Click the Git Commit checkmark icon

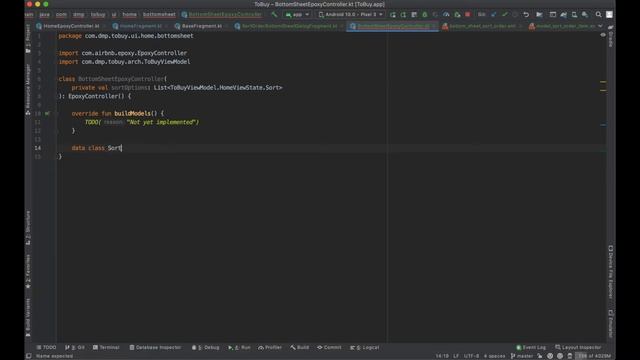pos(505,15)
